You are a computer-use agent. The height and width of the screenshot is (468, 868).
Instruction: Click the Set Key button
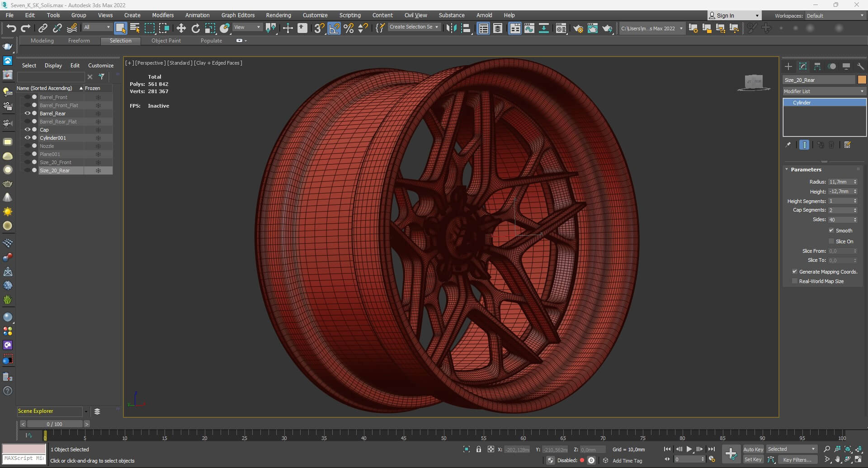click(753, 459)
